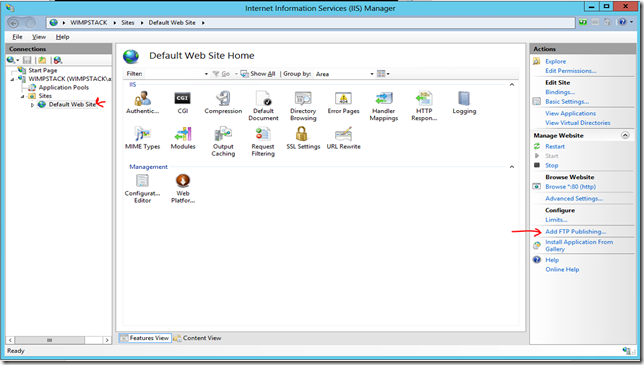Open the Configuration Editor feature
Image resolution: width=644 pixels, height=365 pixels.
[143, 188]
